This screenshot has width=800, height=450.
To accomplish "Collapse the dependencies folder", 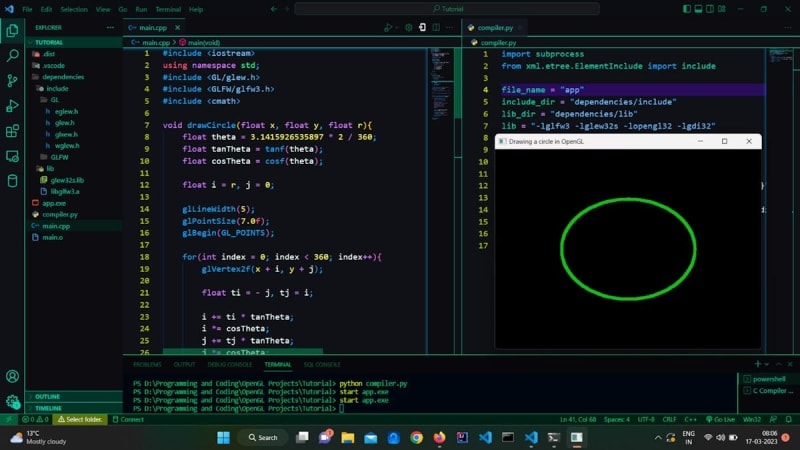I will coord(62,76).
